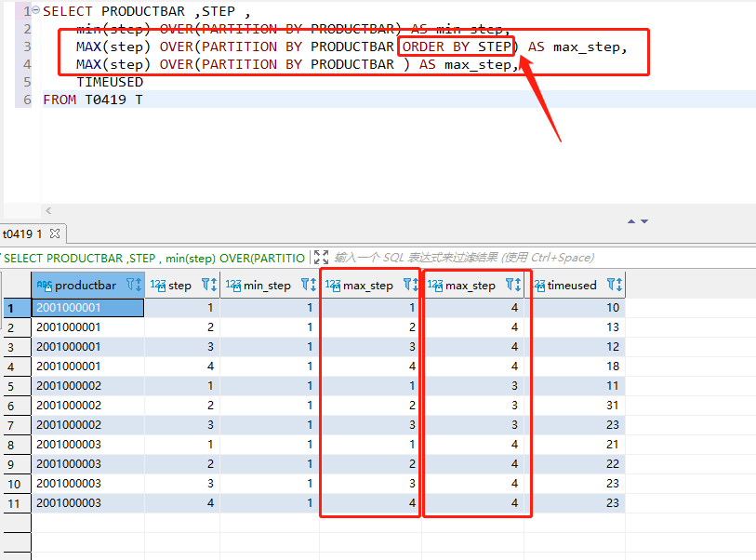The width and height of the screenshot is (756, 560).
Task: Click numeric type icon on step header
Action: pyautogui.click(x=158, y=286)
